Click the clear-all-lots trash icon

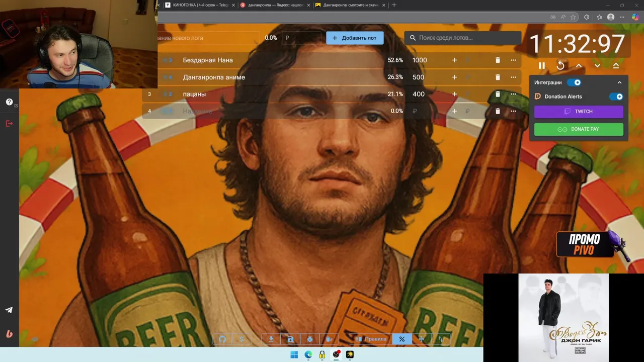(329, 339)
